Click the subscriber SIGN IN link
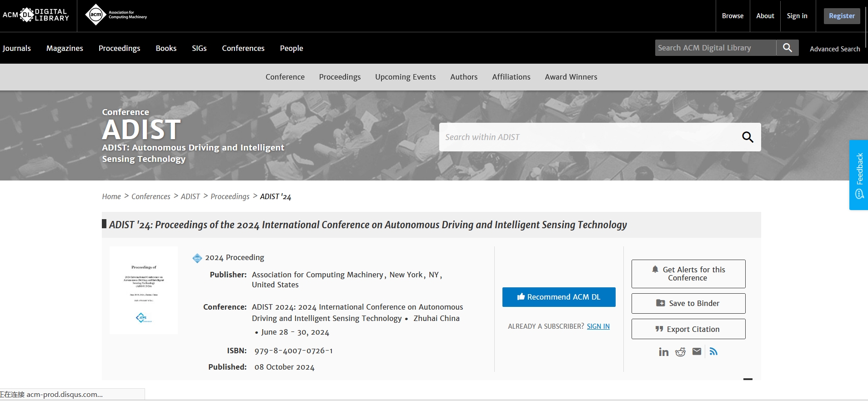This screenshot has height=401, width=868. pyautogui.click(x=598, y=326)
